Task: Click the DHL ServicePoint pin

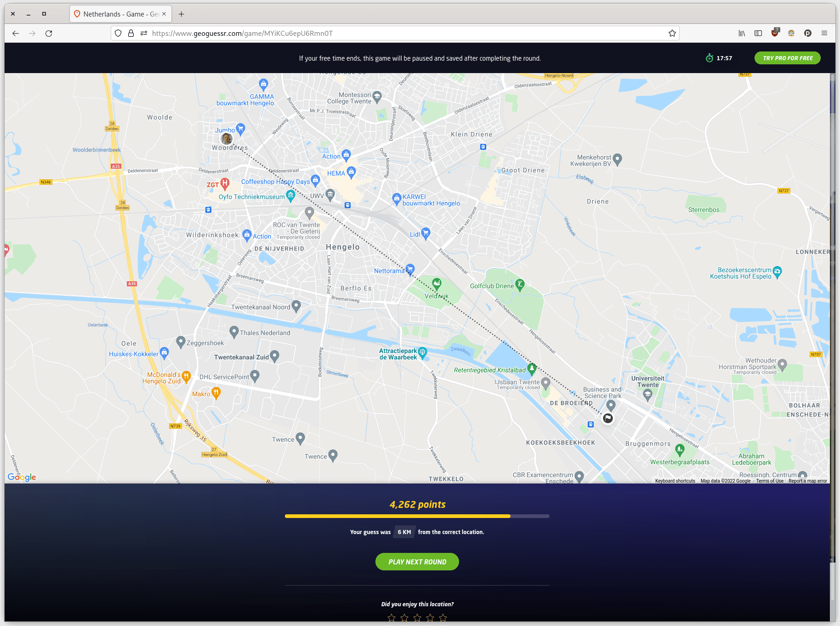Action: coord(255,376)
